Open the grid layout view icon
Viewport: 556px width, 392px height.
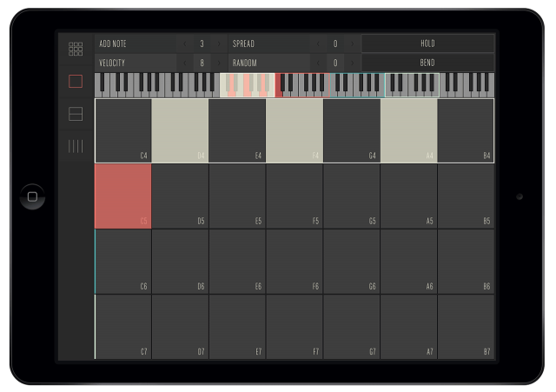point(76,49)
